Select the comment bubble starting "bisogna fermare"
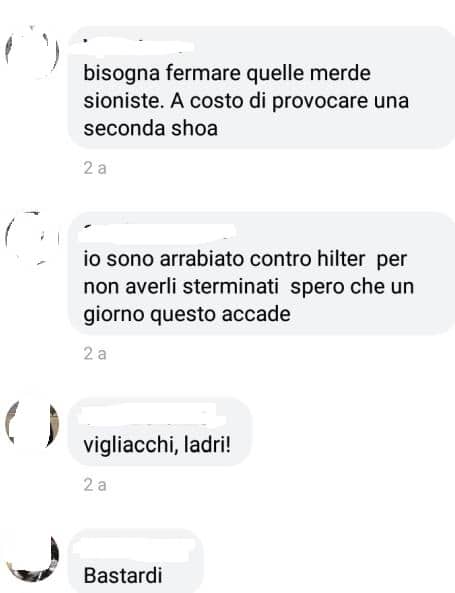 point(261,87)
